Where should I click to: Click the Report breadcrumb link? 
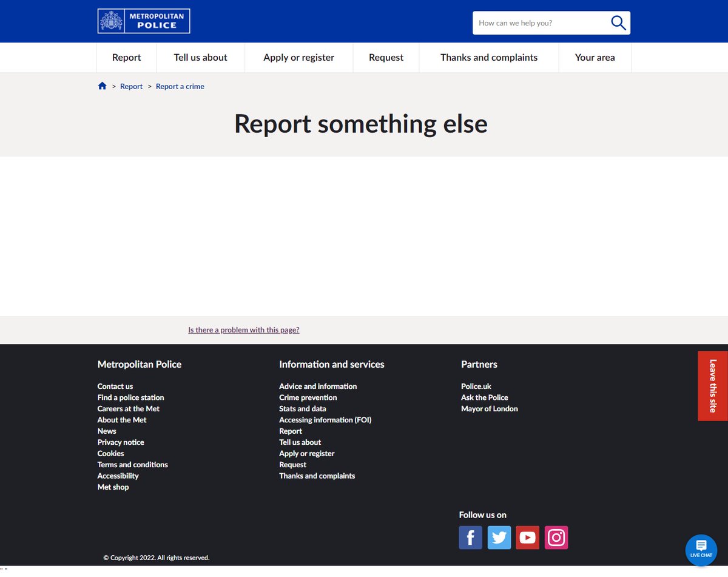point(132,87)
